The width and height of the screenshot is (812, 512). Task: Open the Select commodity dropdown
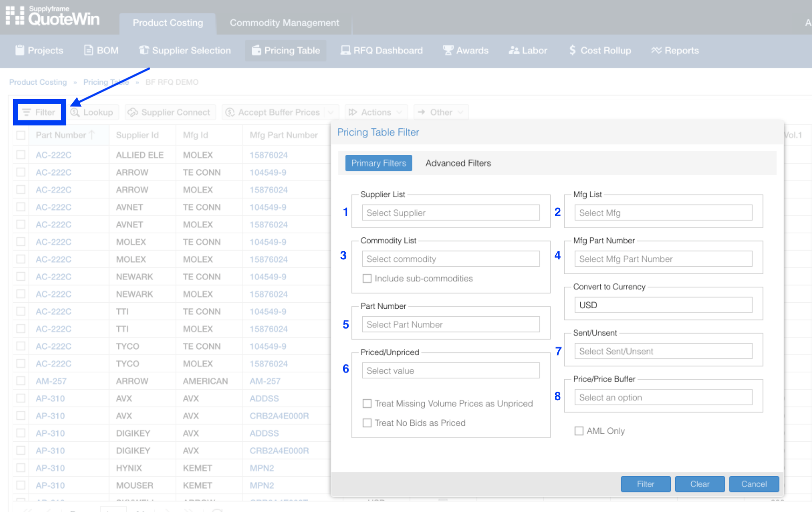pos(451,259)
